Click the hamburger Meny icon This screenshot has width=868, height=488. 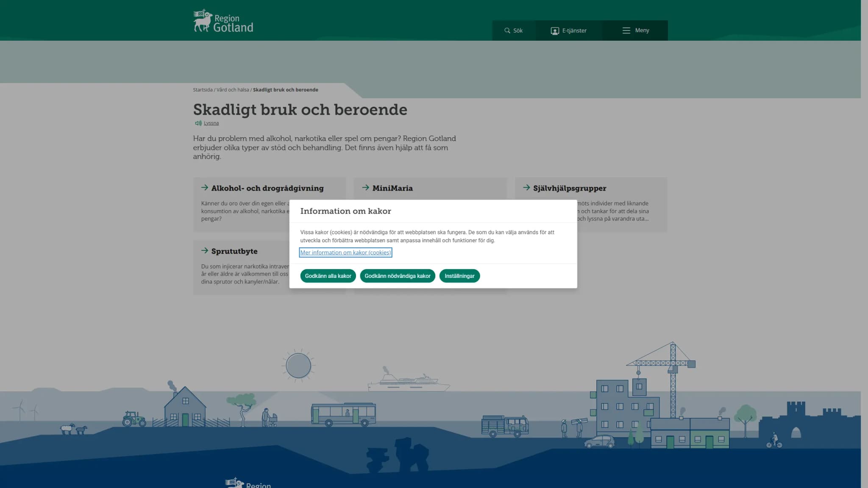pos(626,30)
